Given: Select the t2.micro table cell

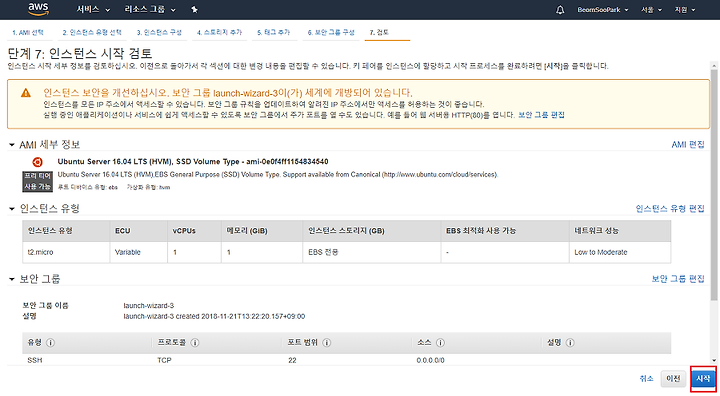Looking at the screenshot, I should click(66, 252).
